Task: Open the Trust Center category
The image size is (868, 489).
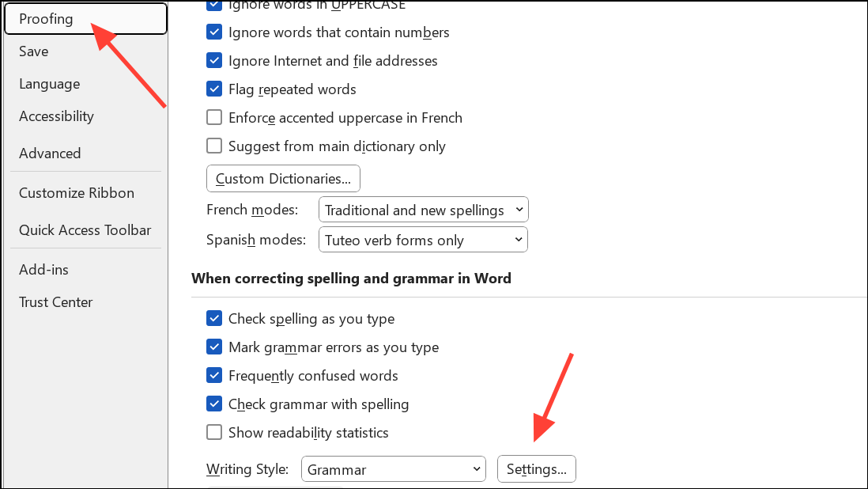Action: point(55,302)
